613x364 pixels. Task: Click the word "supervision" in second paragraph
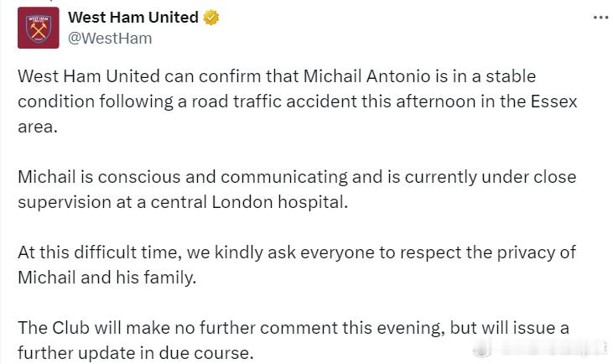pos(65,202)
